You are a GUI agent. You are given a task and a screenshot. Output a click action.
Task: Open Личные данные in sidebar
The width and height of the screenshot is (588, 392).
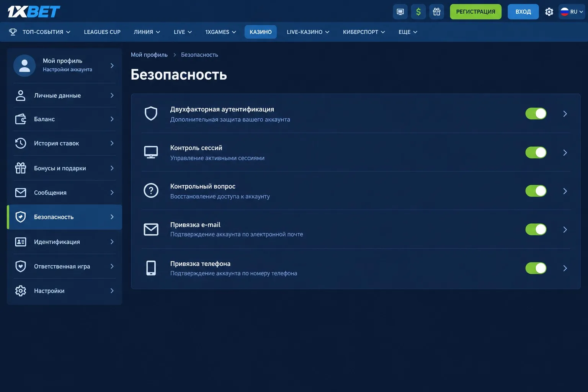coord(64,95)
